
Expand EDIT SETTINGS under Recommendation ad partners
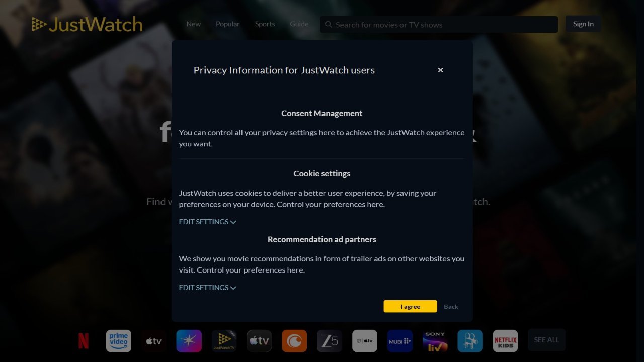pyautogui.click(x=207, y=288)
